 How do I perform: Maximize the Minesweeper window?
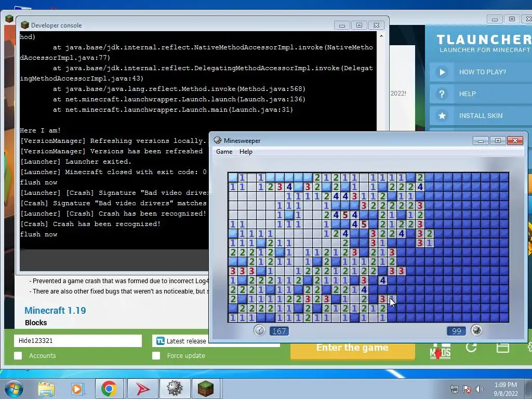pos(498,140)
